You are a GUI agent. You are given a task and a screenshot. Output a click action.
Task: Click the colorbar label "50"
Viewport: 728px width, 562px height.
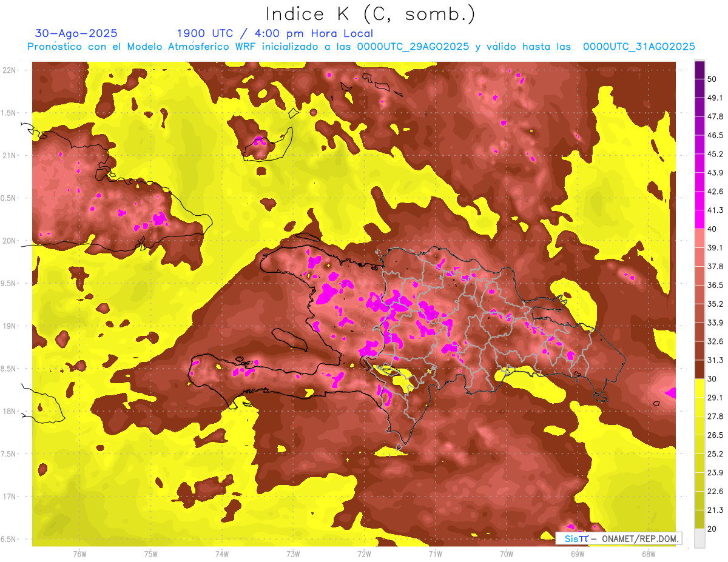click(x=712, y=79)
